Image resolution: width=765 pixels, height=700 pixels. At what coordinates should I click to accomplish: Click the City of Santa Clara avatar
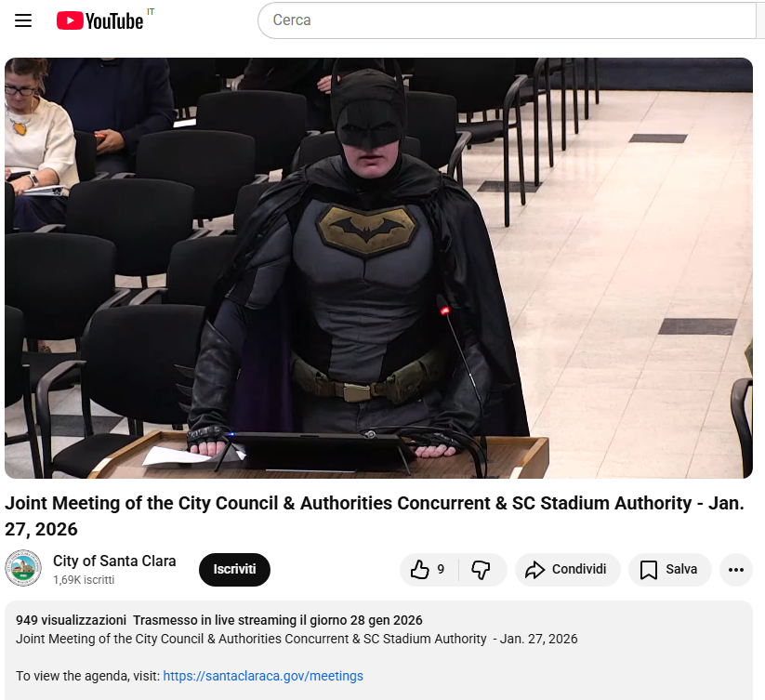point(23,568)
